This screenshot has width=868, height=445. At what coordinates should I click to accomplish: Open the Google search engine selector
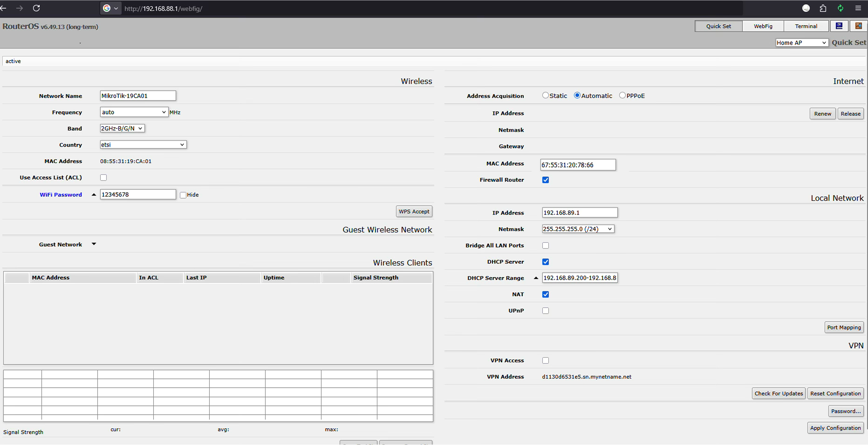click(x=110, y=8)
